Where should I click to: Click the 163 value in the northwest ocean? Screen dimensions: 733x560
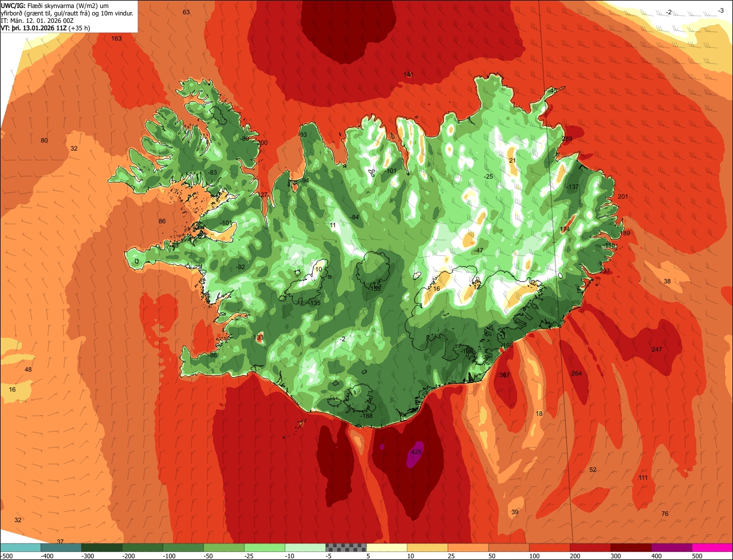pyautogui.click(x=116, y=38)
